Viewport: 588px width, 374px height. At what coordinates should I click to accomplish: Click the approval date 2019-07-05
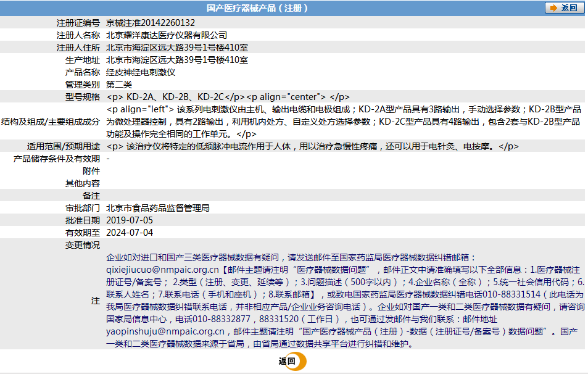tap(130, 220)
